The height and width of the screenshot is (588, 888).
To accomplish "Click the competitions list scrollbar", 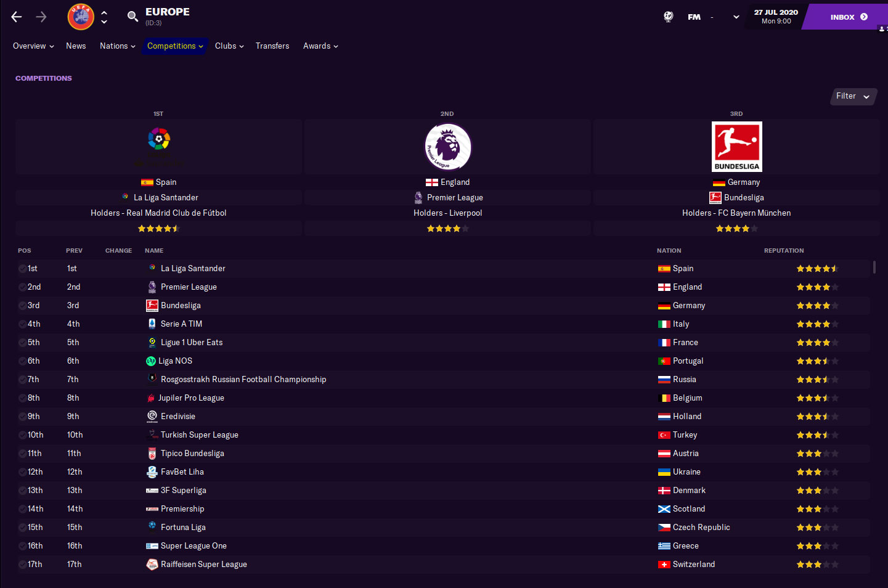I will coord(874,267).
